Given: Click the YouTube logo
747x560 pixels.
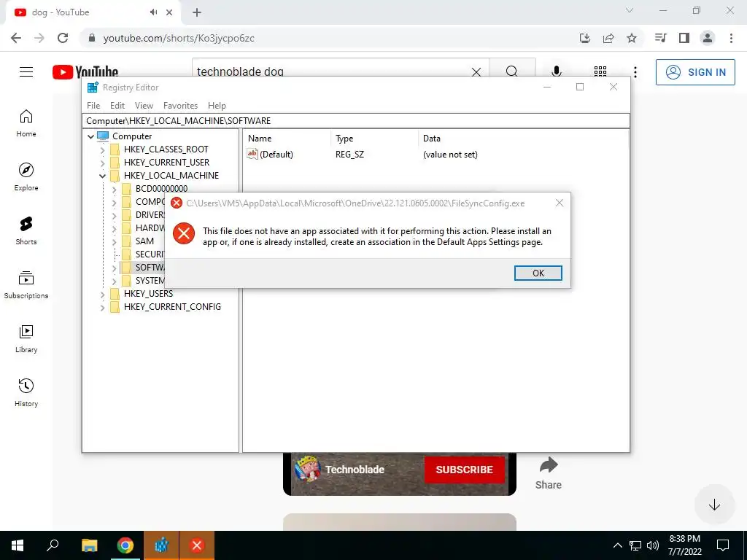Looking at the screenshot, I should pyautogui.click(x=85, y=72).
